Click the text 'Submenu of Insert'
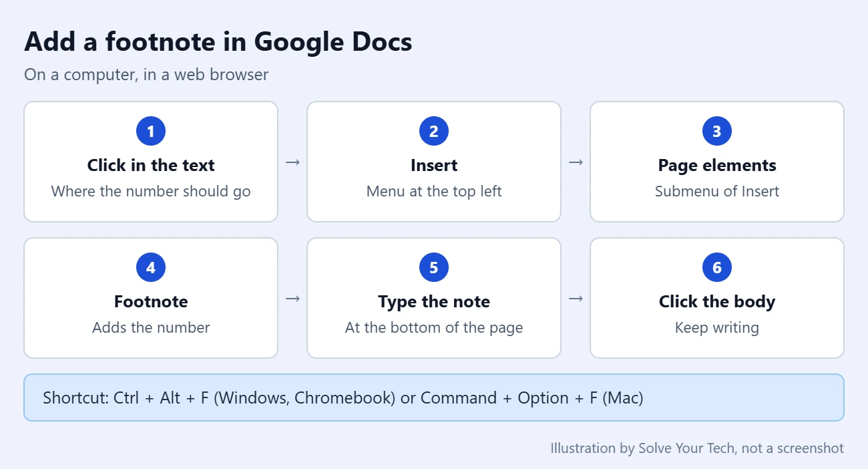 pyautogui.click(x=717, y=192)
